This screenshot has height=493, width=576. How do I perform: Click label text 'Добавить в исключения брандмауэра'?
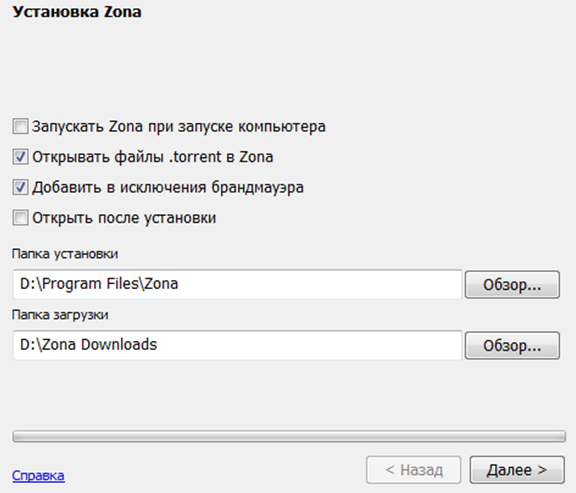point(168,188)
